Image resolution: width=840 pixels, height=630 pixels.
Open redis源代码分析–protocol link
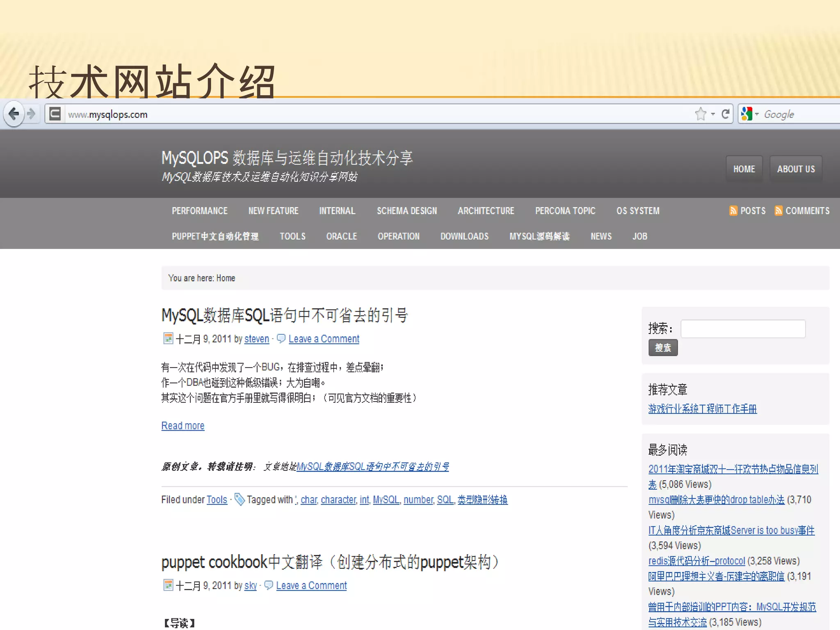pos(696,561)
